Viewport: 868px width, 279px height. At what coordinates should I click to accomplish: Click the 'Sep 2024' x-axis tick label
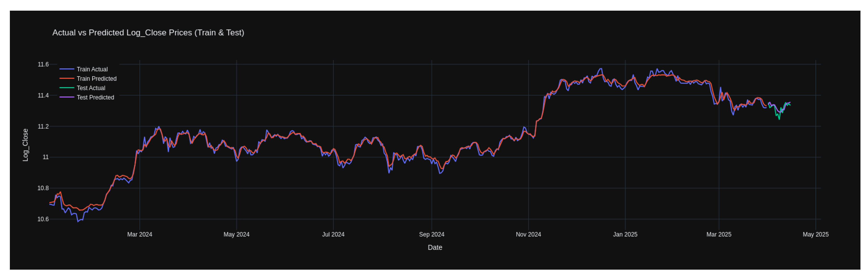coord(432,235)
